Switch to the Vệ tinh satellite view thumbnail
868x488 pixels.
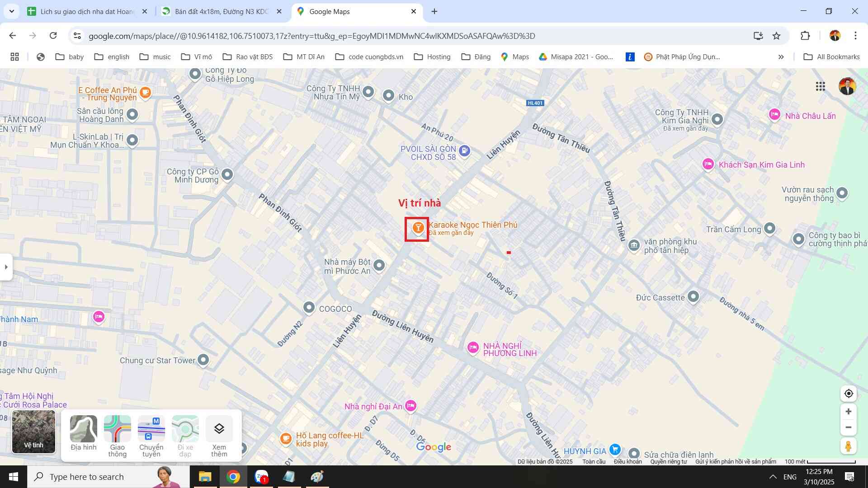click(34, 432)
